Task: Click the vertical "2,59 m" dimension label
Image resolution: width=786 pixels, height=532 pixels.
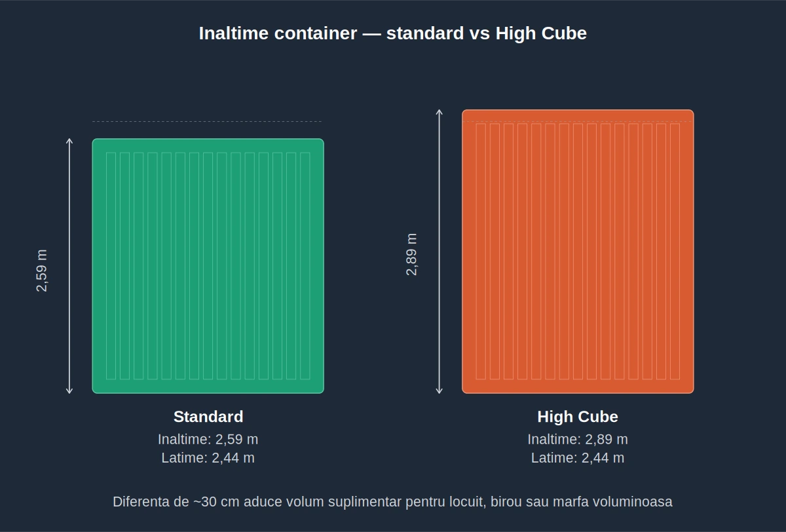Action: click(x=42, y=270)
